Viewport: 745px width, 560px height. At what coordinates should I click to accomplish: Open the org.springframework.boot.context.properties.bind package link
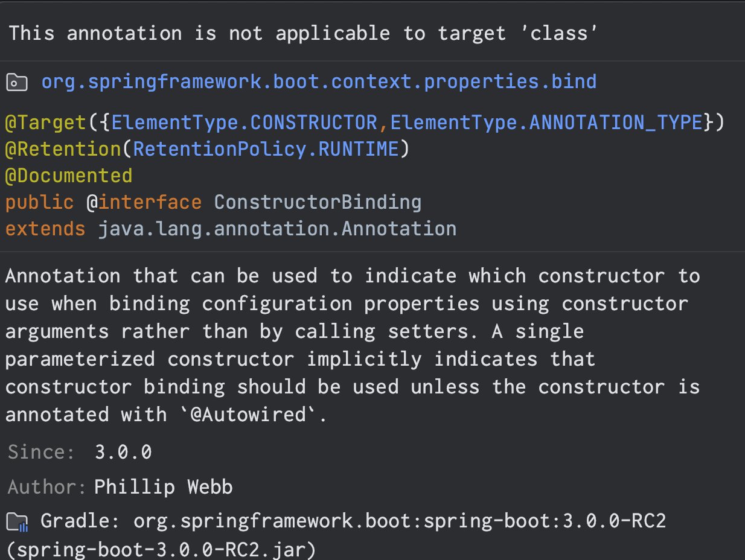[319, 81]
